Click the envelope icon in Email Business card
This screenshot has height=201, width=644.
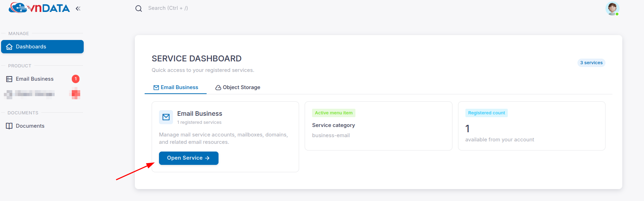click(x=166, y=117)
